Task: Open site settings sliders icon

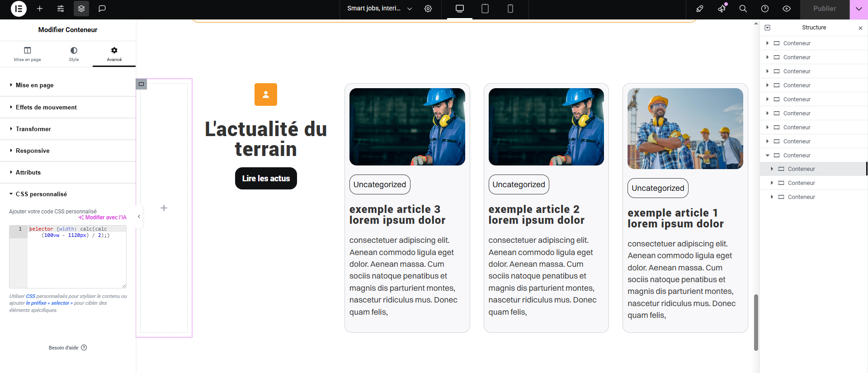Action: [x=61, y=9]
